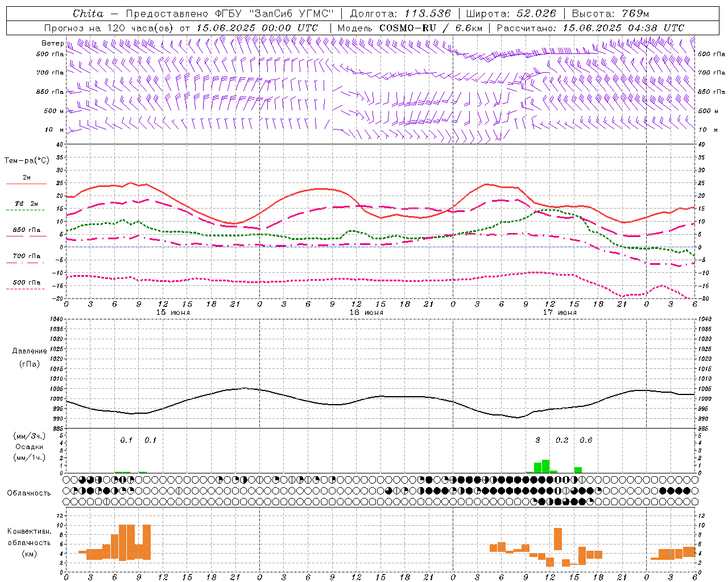Click the "Давление" pressure panel label
This screenshot has height=582, width=728.
[x=29, y=351]
